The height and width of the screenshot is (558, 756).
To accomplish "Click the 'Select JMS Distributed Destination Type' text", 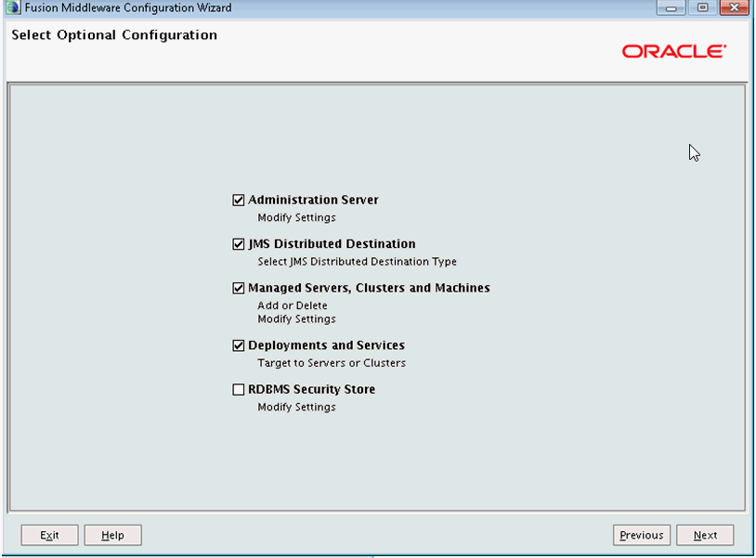I will pos(357,262).
